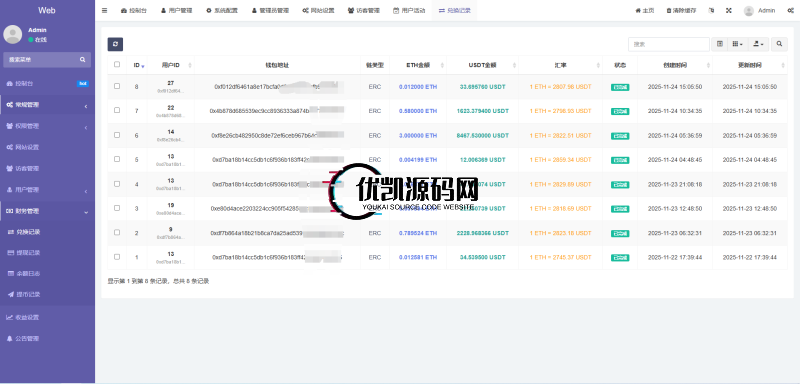Sort by 创建时间 column header
This screenshot has height=384, width=800.
[674, 65]
